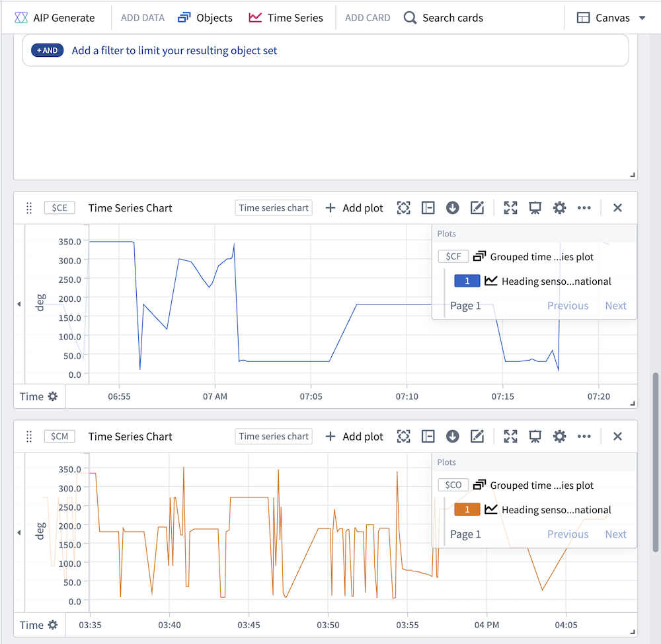The width and height of the screenshot is (661, 644).
Task: Download data from the $CM chart
Action: coord(452,437)
